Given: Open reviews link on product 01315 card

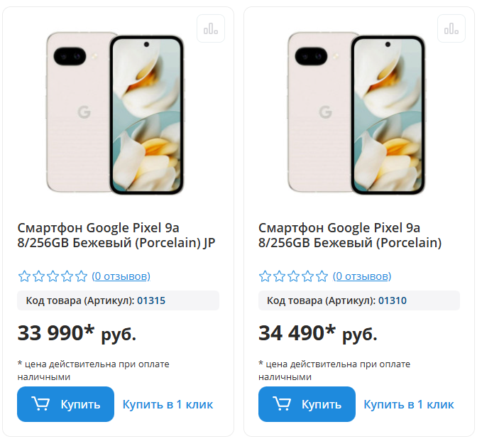Looking at the screenshot, I should tap(121, 276).
